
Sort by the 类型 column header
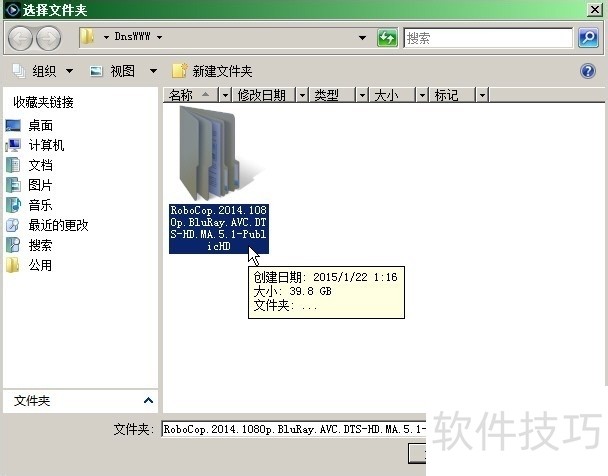pyautogui.click(x=332, y=95)
